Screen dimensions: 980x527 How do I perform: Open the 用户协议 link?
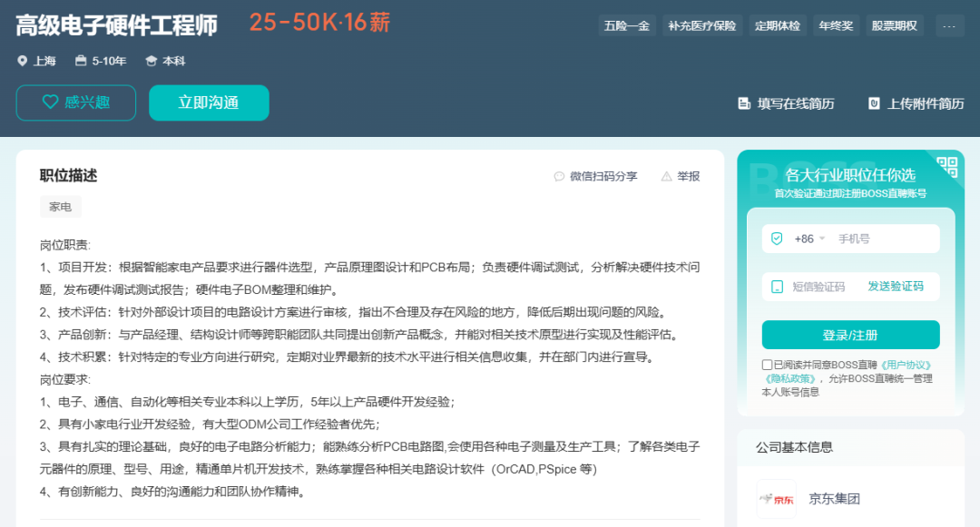click(906, 365)
